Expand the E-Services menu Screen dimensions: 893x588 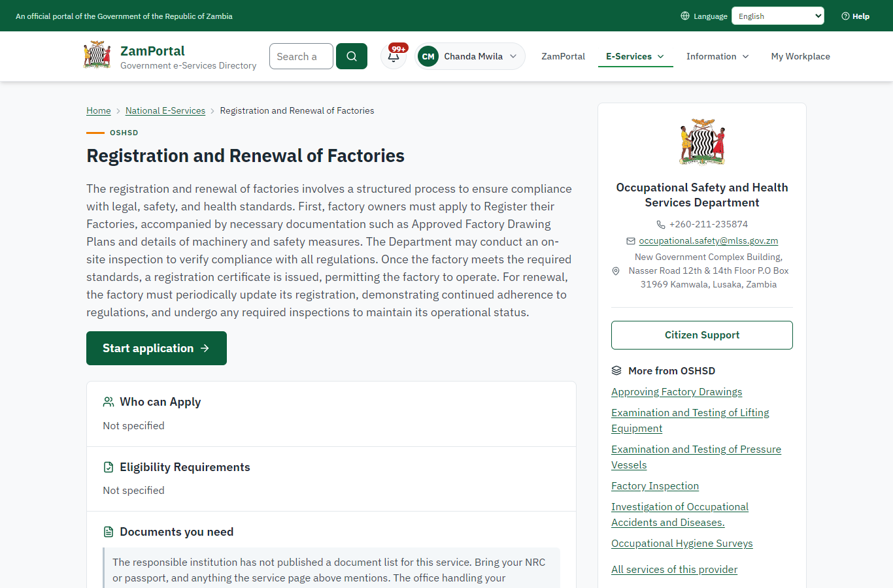pyautogui.click(x=635, y=56)
